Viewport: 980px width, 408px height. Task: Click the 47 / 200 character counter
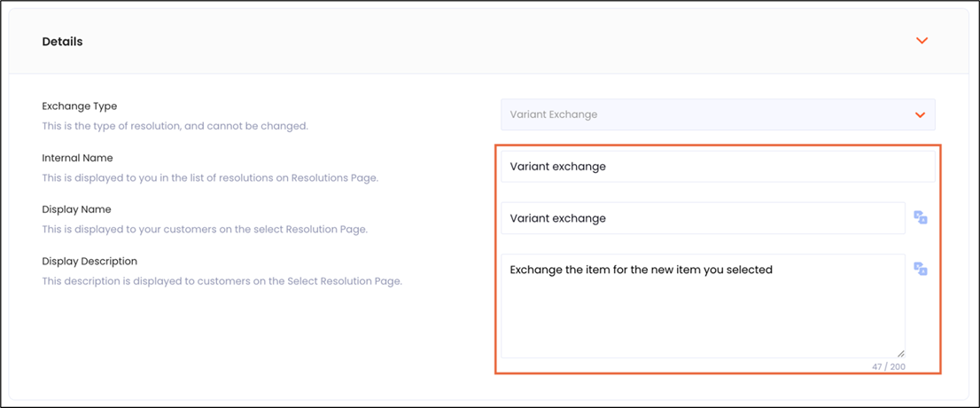click(x=887, y=366)
